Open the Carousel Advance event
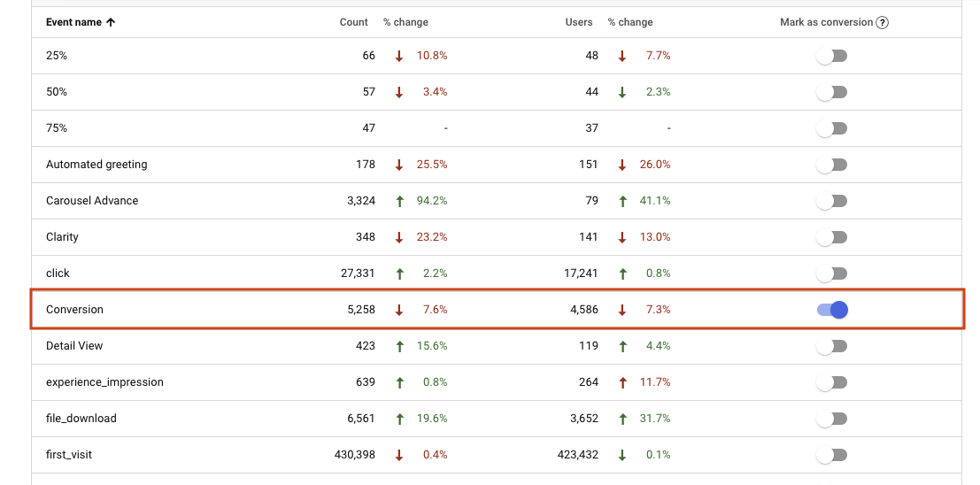Screen dimensions: 980x485 (92, 201)
